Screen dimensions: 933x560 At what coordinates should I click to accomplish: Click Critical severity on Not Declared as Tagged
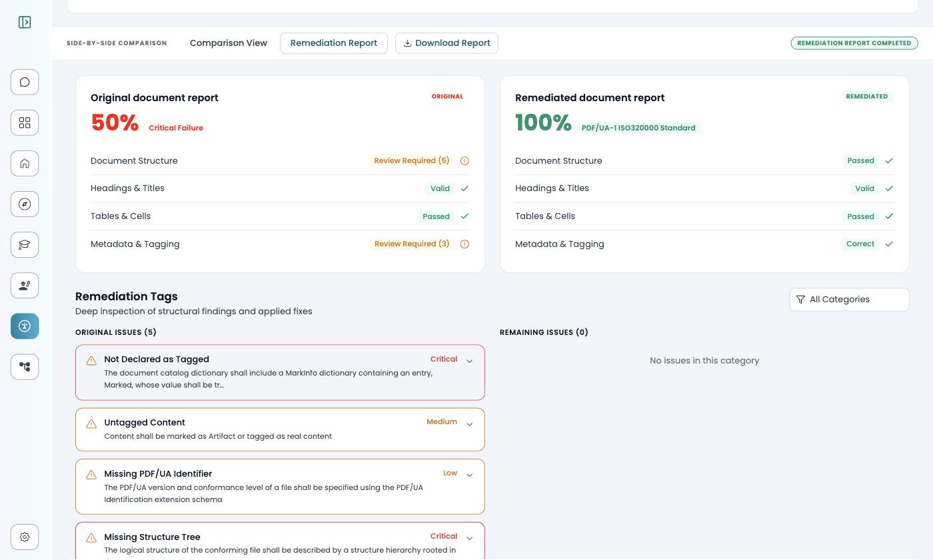[444, 359]
